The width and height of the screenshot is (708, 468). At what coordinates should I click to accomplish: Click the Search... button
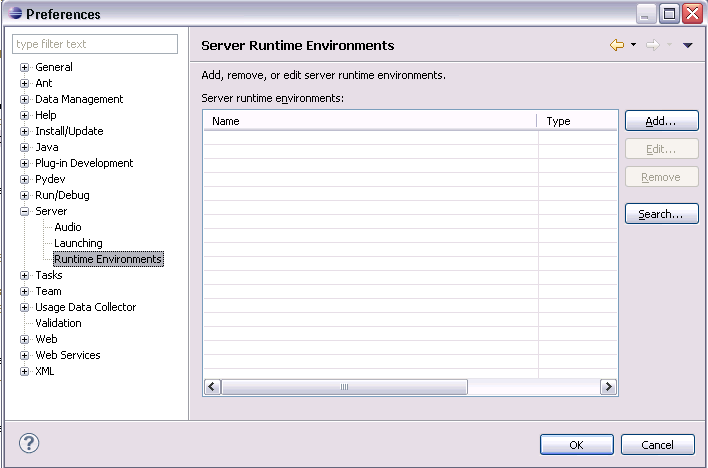pos(661,214)
